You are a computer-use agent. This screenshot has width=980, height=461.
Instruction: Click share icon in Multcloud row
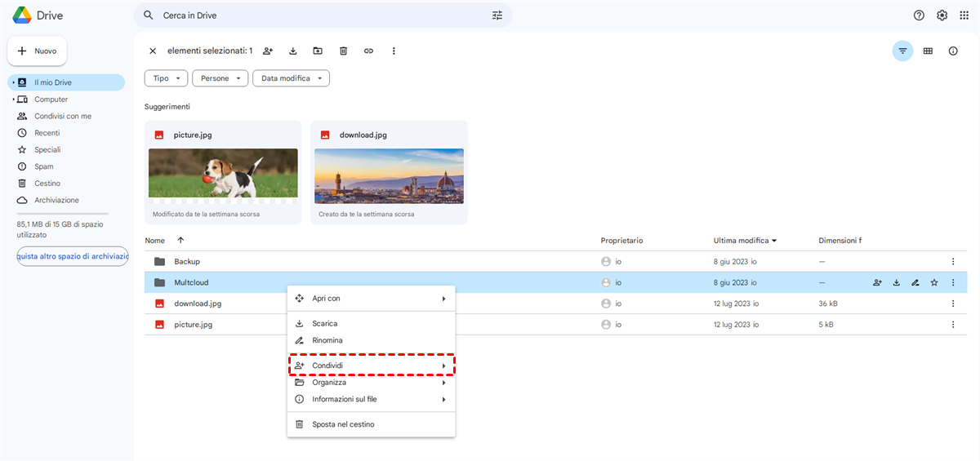(x=877, y=283)
